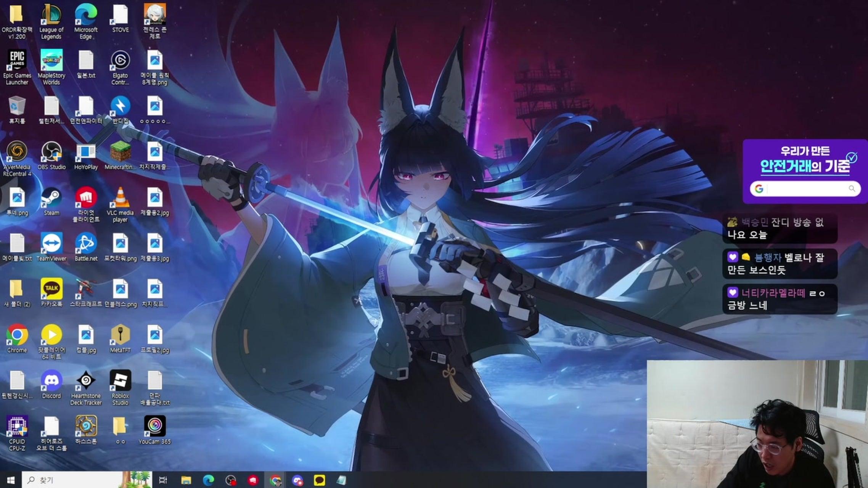
Task: Switch to Chrome on the taskbar
Action: point(275,480)
